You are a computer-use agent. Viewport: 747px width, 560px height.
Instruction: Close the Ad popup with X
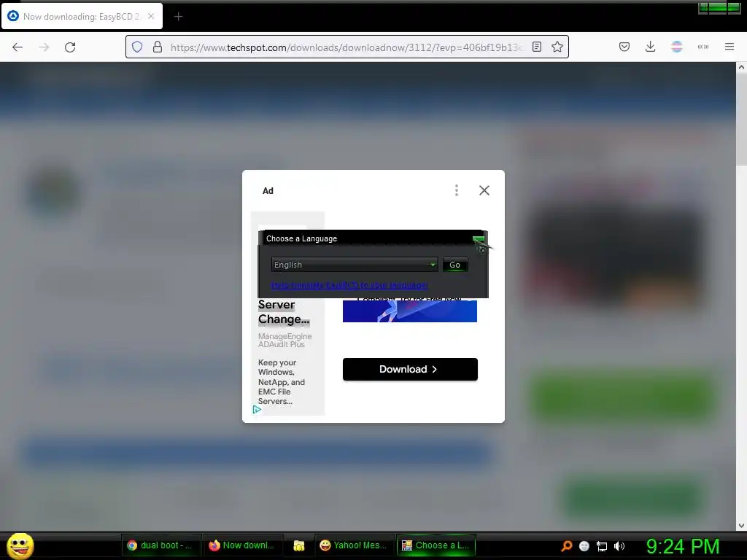[x=484, y=190]
